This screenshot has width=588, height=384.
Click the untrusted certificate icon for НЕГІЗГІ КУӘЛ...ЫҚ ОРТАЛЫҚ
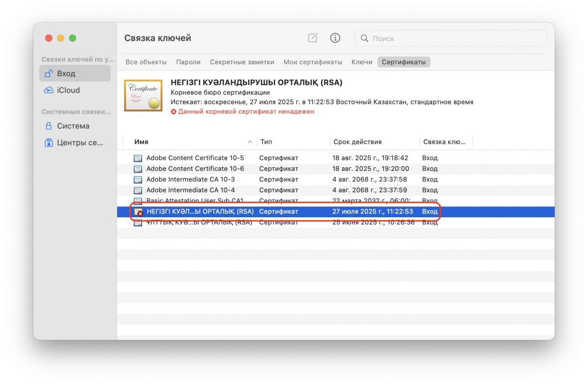pos(138,212)
